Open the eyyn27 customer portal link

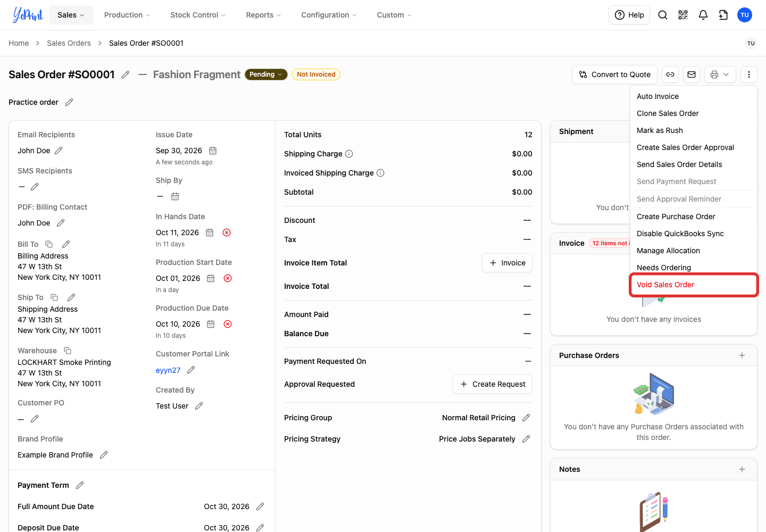coord(168,370)
